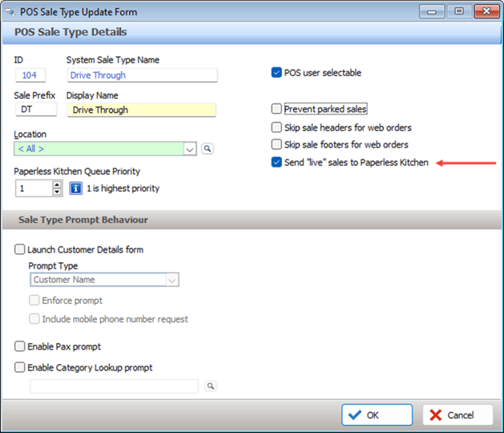Image resolution: width=504 pixels, height=433 pixels.
Task: Tick Skip sale headers for web orders
Action: click(276, 127)
